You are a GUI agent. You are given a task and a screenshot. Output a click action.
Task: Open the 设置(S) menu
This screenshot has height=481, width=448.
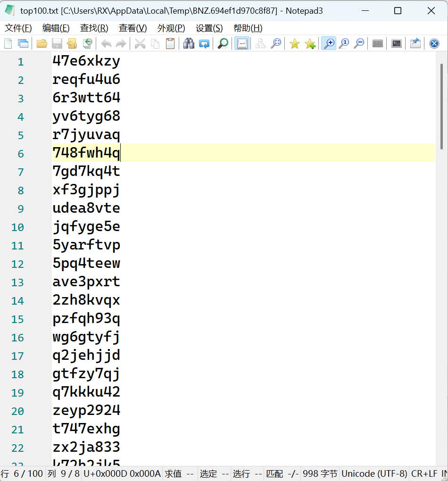[209, 28]
